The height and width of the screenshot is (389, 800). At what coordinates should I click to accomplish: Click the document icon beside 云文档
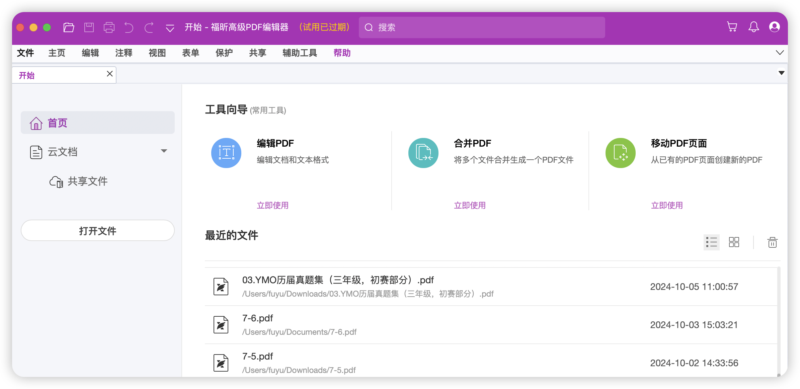pyautogui.click(x=36, y=152)
